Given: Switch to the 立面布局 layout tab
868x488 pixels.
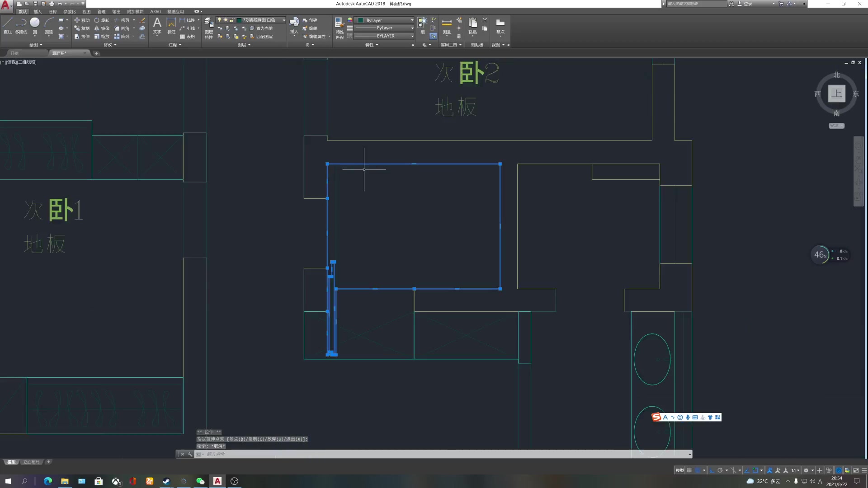Looking at the screenshot, I should (x=32, y=462).
